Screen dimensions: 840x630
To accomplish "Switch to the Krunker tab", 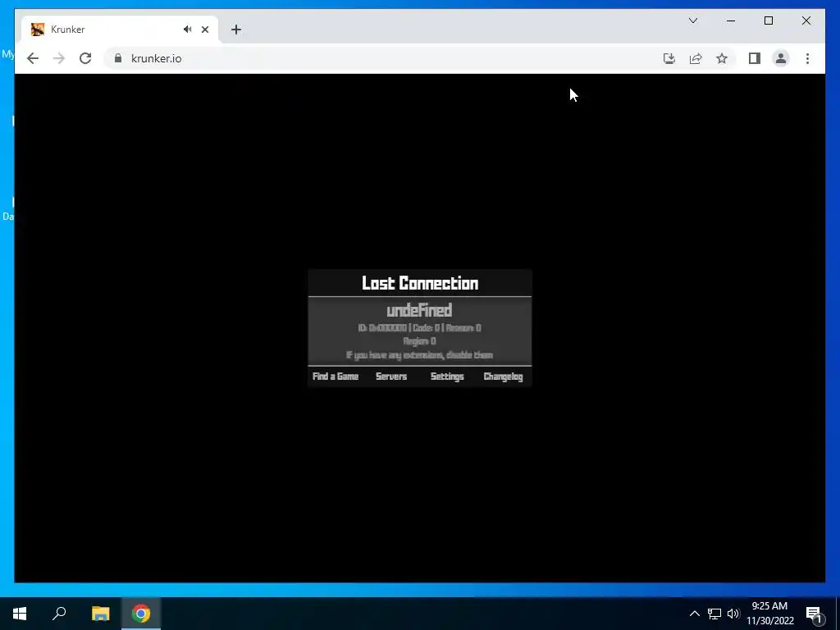I will coord(120,30).
